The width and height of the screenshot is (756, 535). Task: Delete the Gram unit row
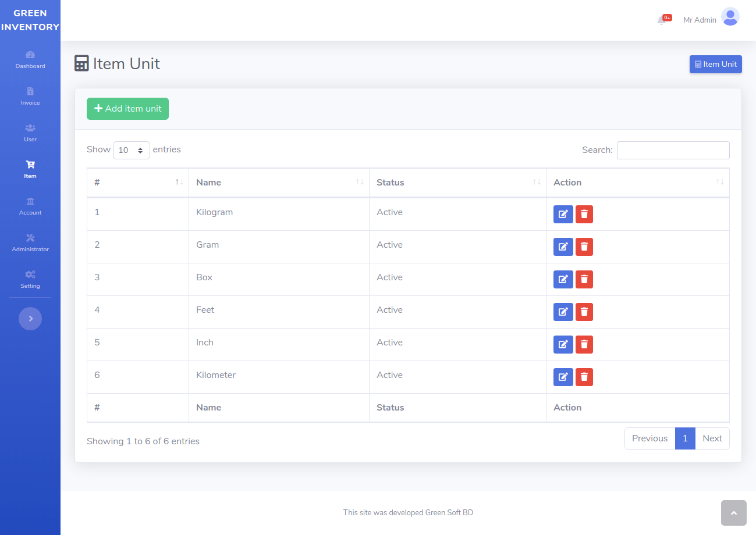point(584,247)
